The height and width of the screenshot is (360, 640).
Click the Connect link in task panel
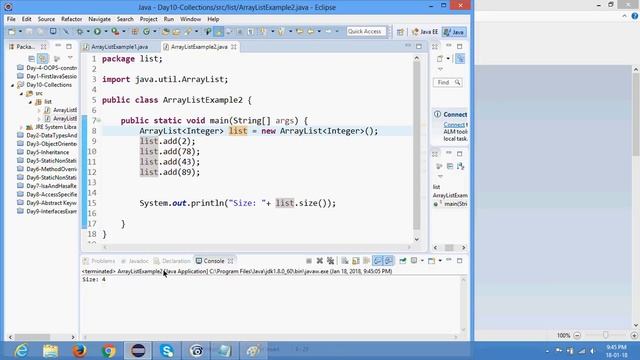click(453, 124)
